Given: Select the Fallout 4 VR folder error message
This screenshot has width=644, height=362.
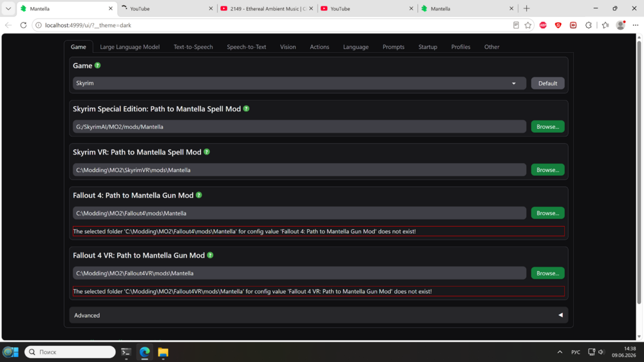Looking at the screenshot, I should pos(319,291).
